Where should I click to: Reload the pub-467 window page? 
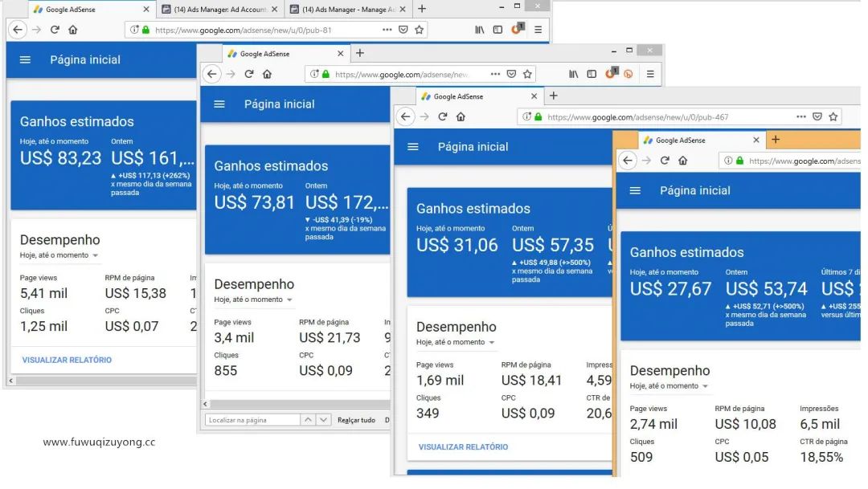(x=443, y=116)
